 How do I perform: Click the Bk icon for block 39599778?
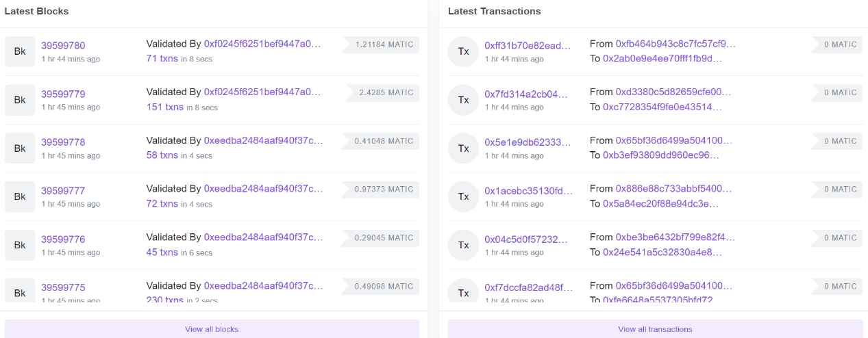(x=20, y=148)
